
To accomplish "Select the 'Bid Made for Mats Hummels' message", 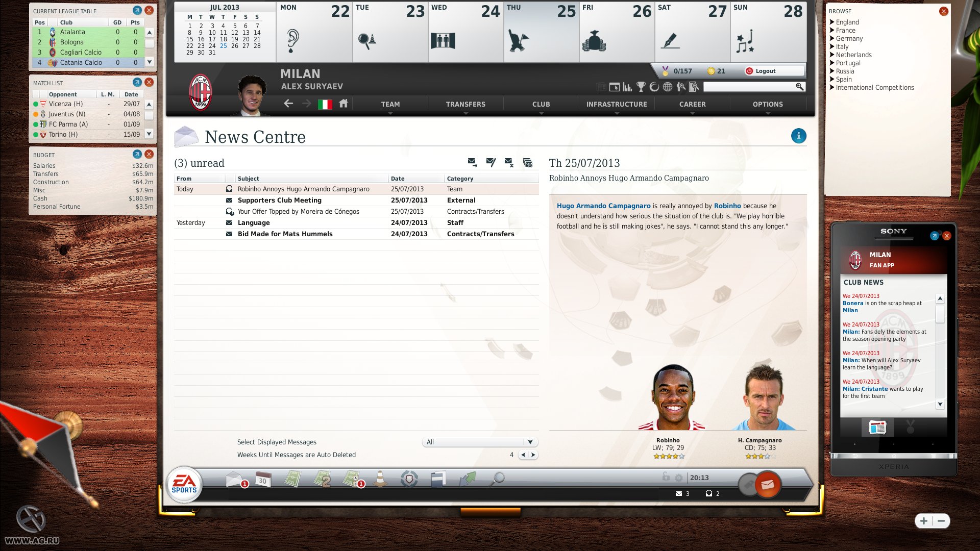I will 285,234.
